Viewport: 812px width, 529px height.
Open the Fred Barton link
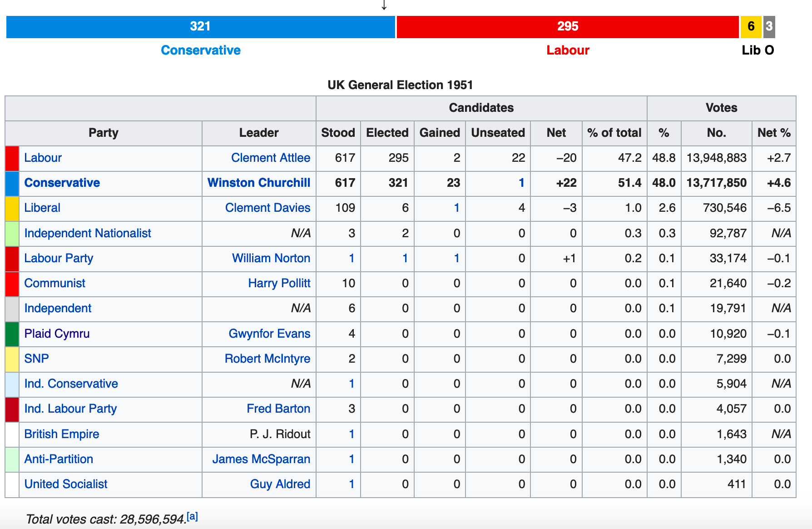click(278, 409)
